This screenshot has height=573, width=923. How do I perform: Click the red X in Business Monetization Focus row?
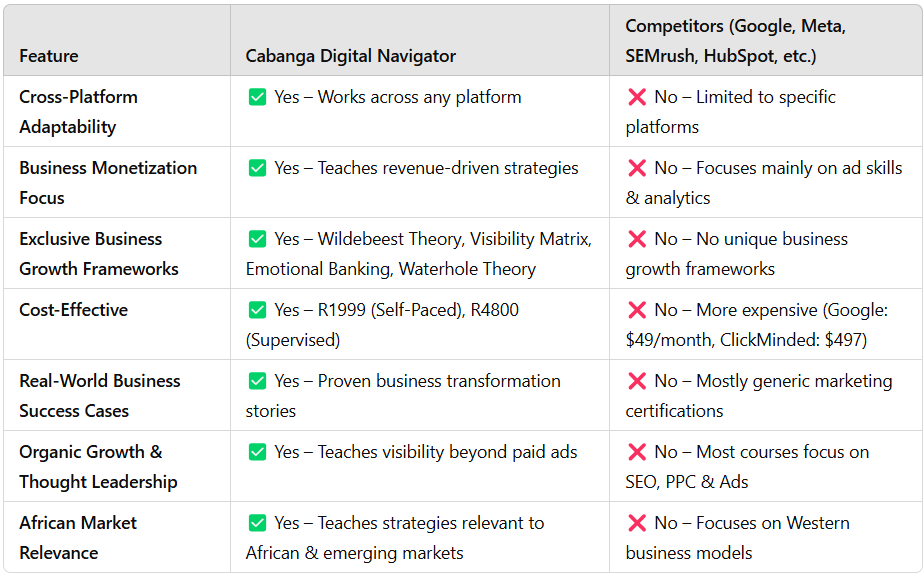pos(637,168)
